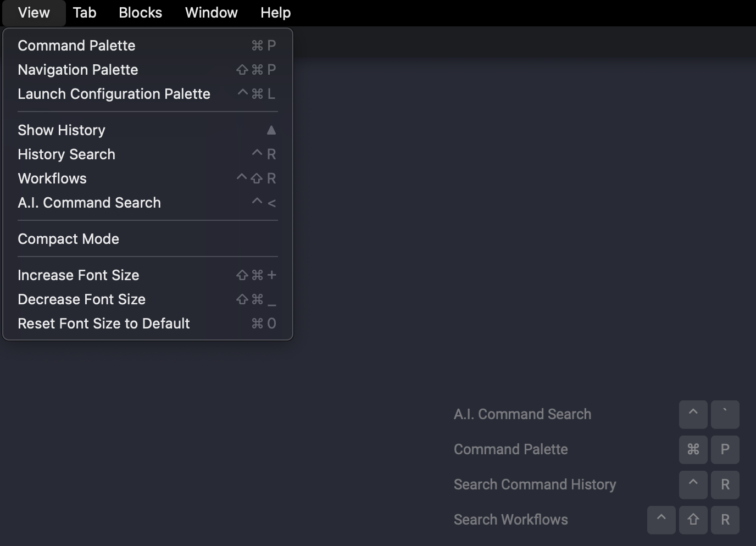Click the P key badge in Command Palette shortcut
Viewport: 756px width, 546px height.
click(x=725, y=449)
